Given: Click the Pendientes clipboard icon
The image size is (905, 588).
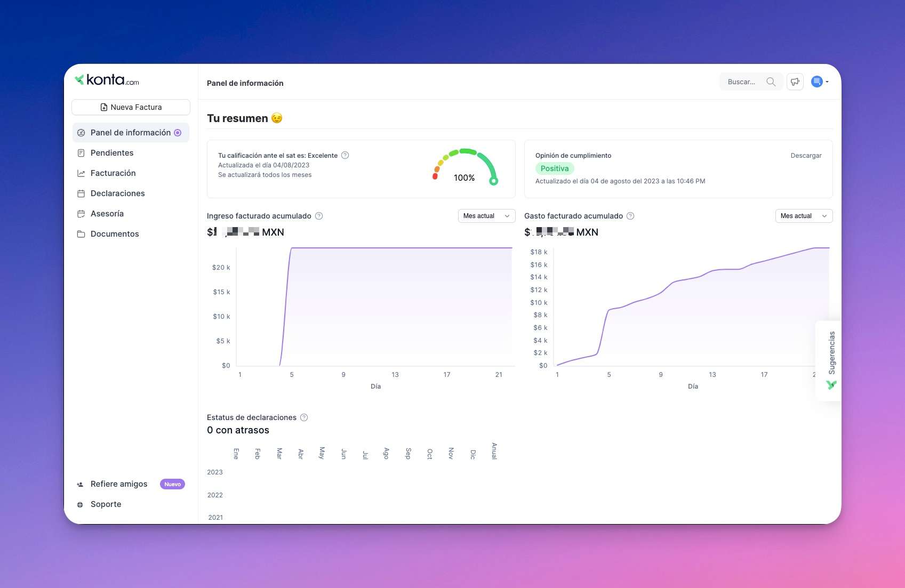Looking at the screenshot, I should click(x=81, y=153).
